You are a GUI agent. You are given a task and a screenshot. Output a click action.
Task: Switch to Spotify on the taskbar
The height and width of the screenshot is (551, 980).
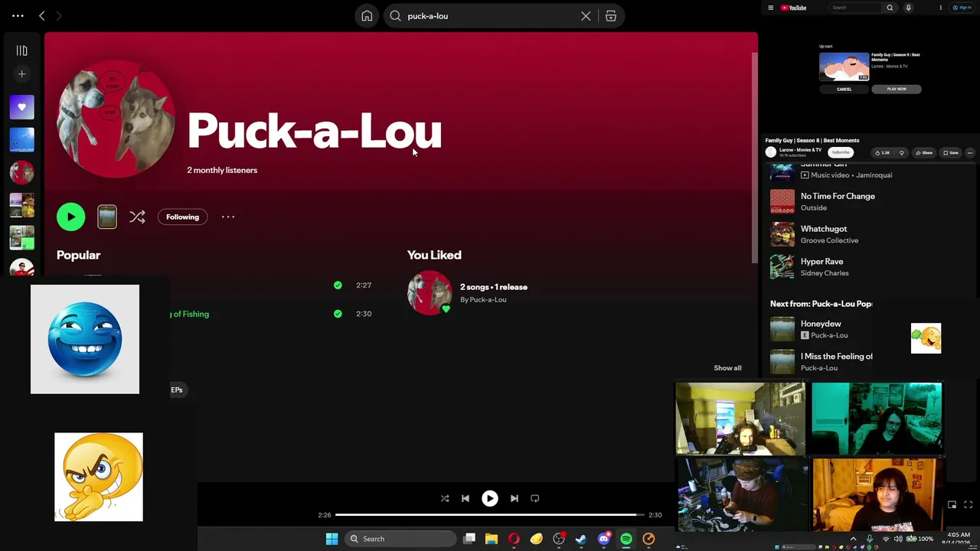click(626, 539)
